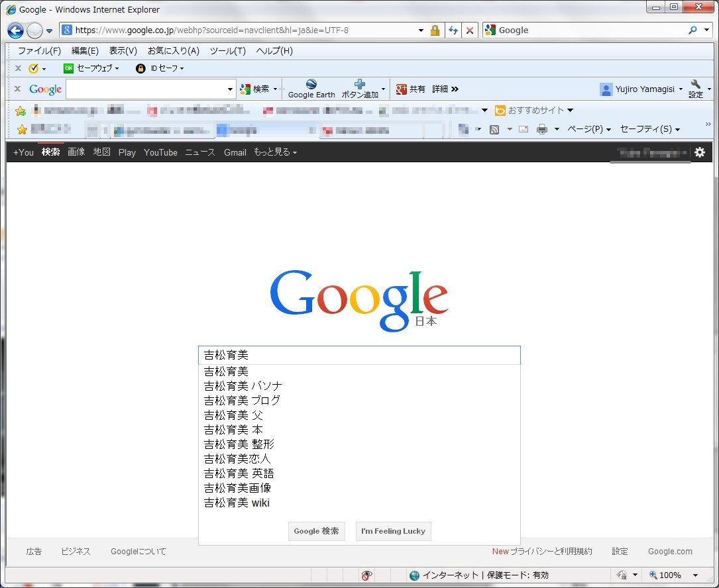Screen dimensions: 719x588
Task: Click the red stop loading icon
Action: point(470,30)
